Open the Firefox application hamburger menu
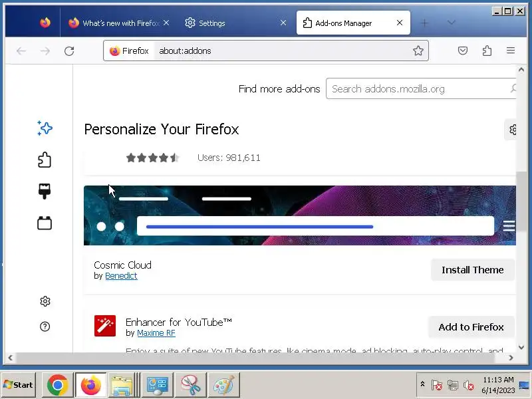 click(511, 51)
